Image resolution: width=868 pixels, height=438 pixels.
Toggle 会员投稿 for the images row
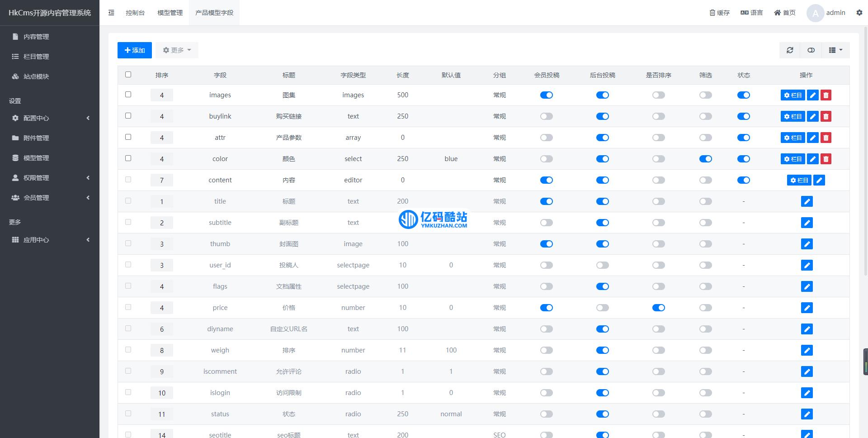tap(547, 95)
